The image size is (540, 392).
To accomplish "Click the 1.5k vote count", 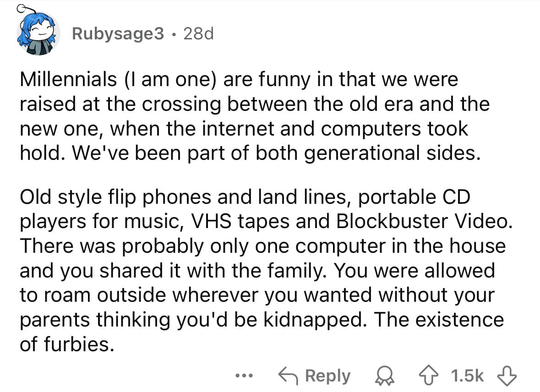I will [467, 376].
